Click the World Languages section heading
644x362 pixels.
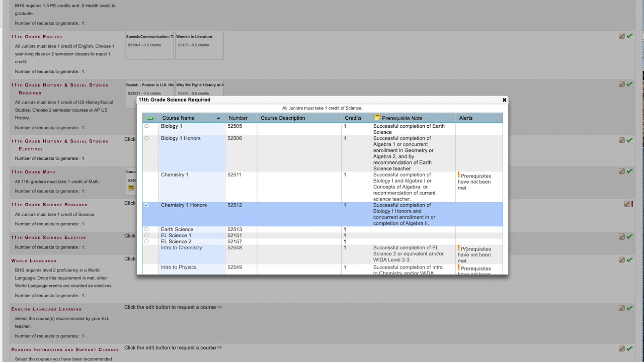(x=34, y=261)
